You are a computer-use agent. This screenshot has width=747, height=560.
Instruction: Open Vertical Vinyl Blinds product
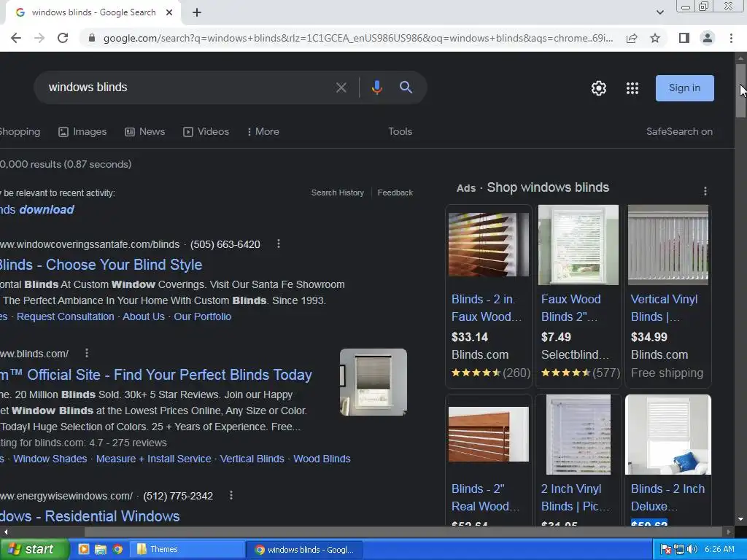pos(664,308)
